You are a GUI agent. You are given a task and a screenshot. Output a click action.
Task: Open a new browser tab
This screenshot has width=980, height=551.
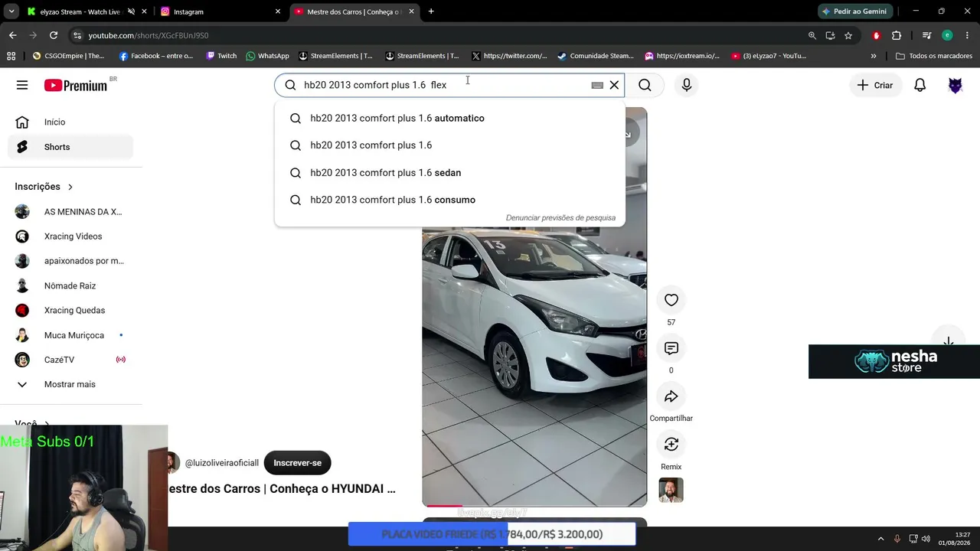pos(431,11)
